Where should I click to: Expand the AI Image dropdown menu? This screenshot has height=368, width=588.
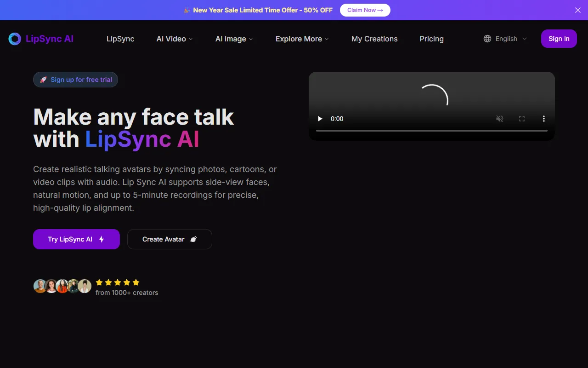(x=234, y=39)
